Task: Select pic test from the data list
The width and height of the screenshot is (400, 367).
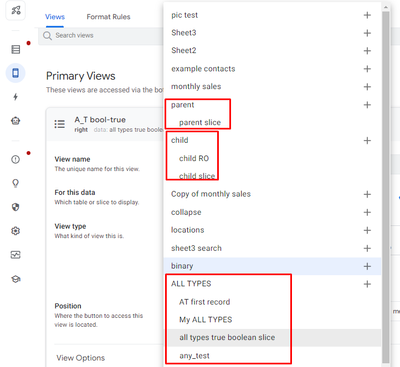Action: tap(184, 15)
